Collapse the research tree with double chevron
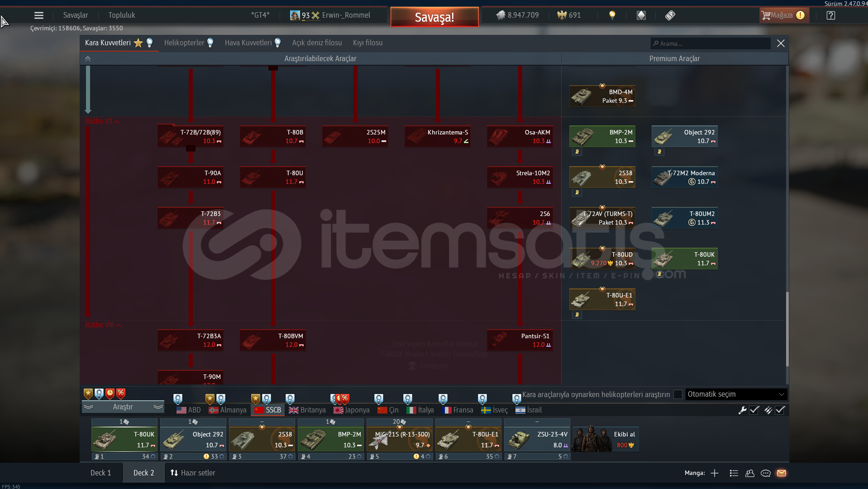Viewport: 868px width, 489px height. [x=88, y=59]
